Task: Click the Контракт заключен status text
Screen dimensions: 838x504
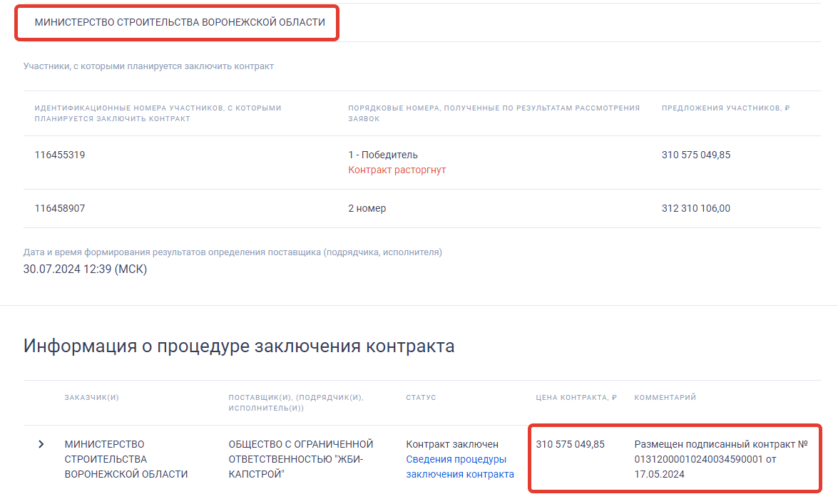Action: [x=452, y=444]
